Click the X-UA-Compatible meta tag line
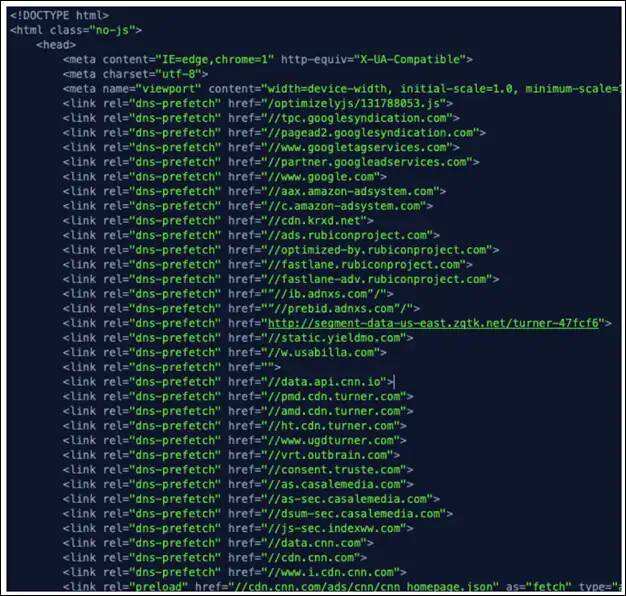626x596 pixels. (x=267, y=59)
